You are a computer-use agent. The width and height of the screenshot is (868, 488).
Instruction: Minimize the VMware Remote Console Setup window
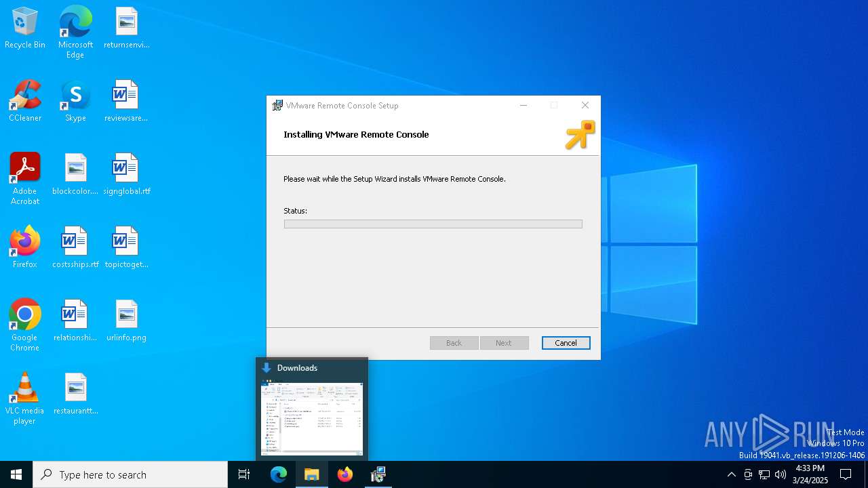(524, 105)
